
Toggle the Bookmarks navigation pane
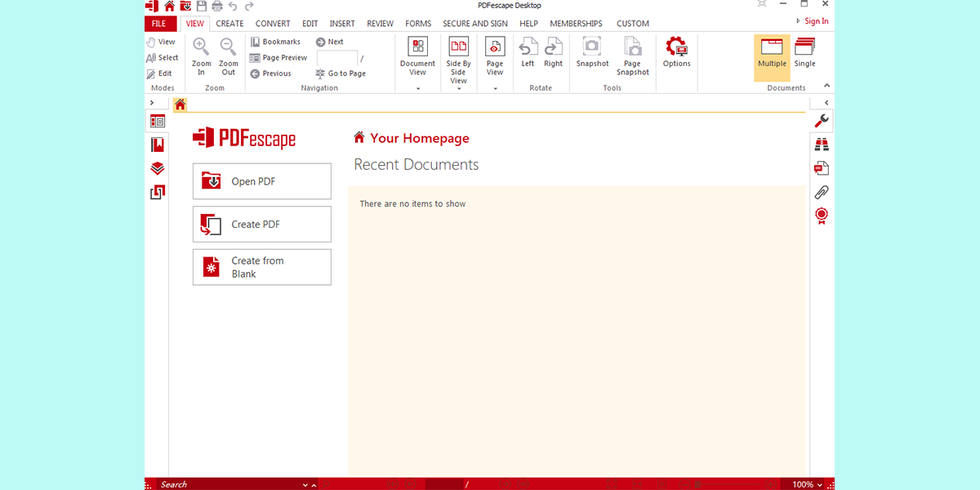(275, 42)
